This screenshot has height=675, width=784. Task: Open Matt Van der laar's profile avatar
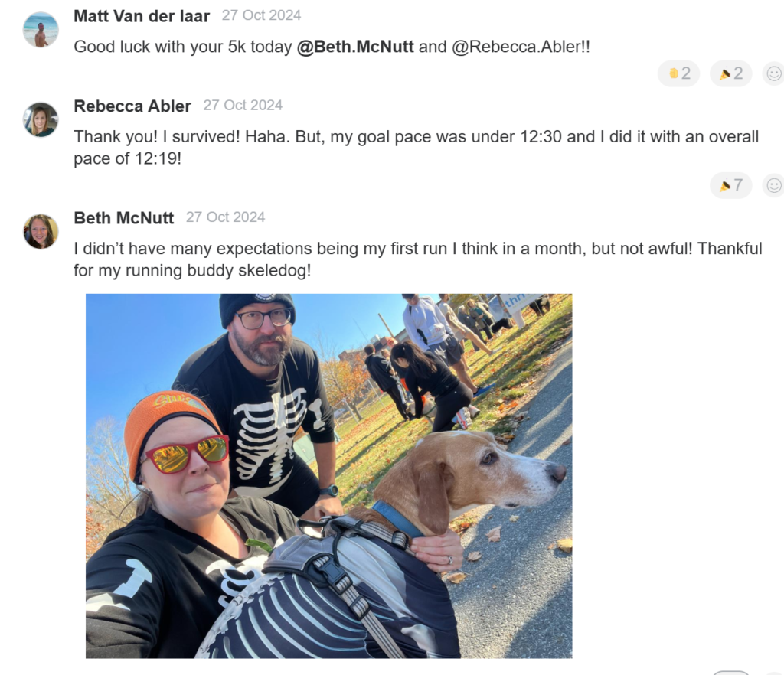pos(41,30)
